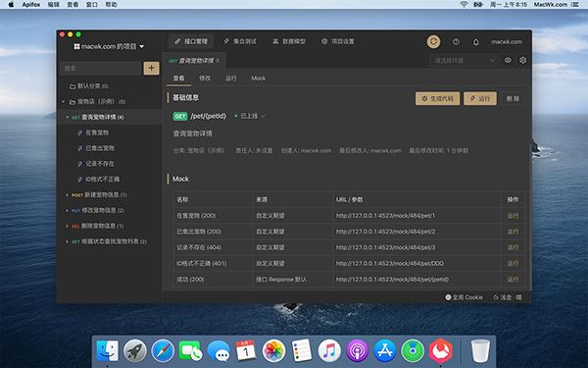Expand the POST 新建宠物信息 tree arrow
Image resolution: width=588 pixels, height=368 pixels.
pyautogui.click(x=67, y=195)
